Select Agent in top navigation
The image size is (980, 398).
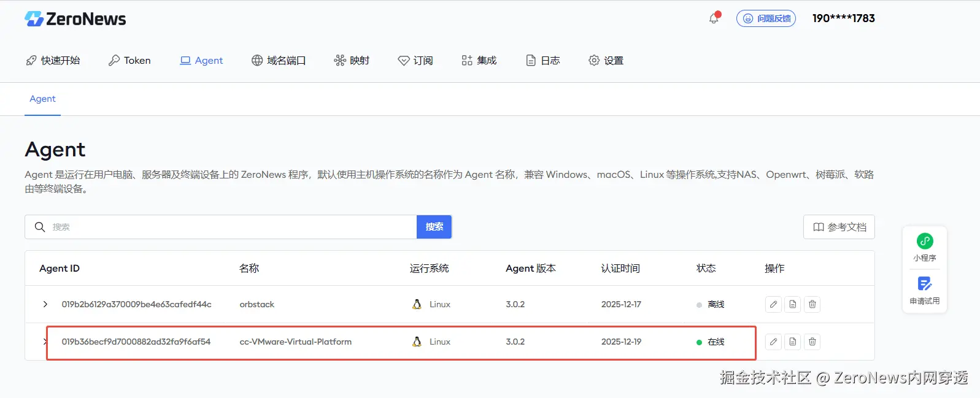click(201, 60)
